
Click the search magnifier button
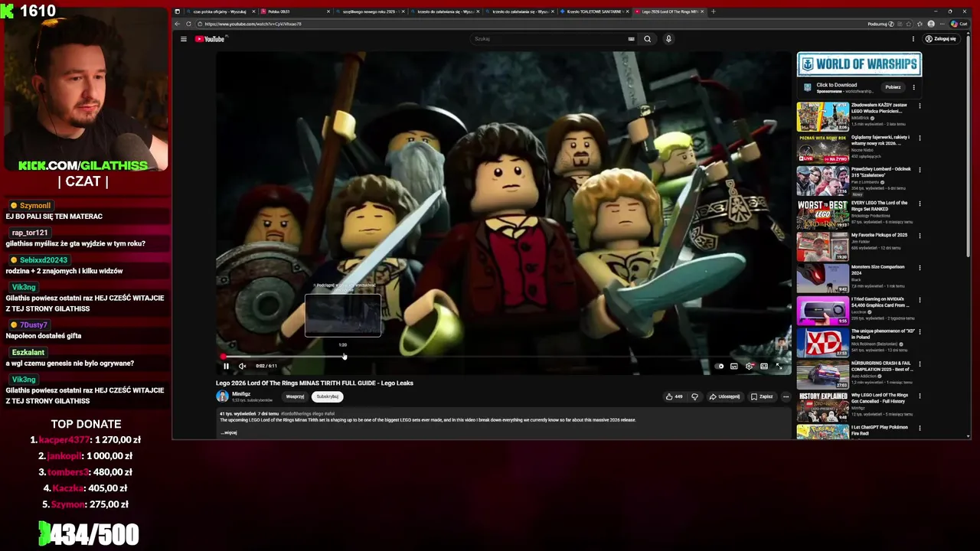(x=647, y=39)
